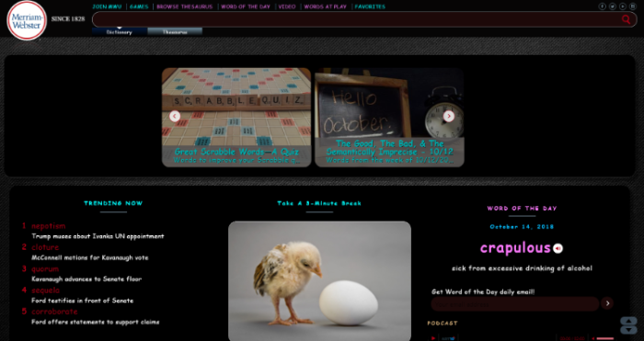
Task: Open trending word sequela
Action: coord(46,290)
